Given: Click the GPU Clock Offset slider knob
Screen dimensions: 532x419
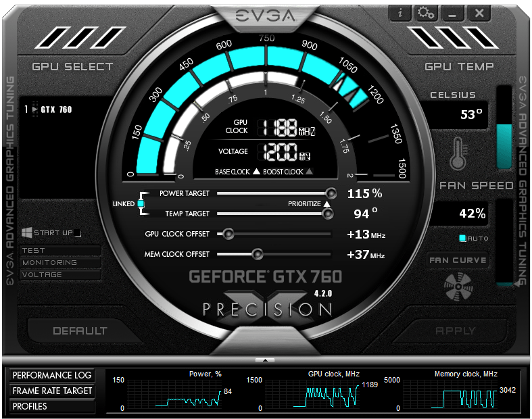Looking at the screenshot, I should click(x=228, y=234).
